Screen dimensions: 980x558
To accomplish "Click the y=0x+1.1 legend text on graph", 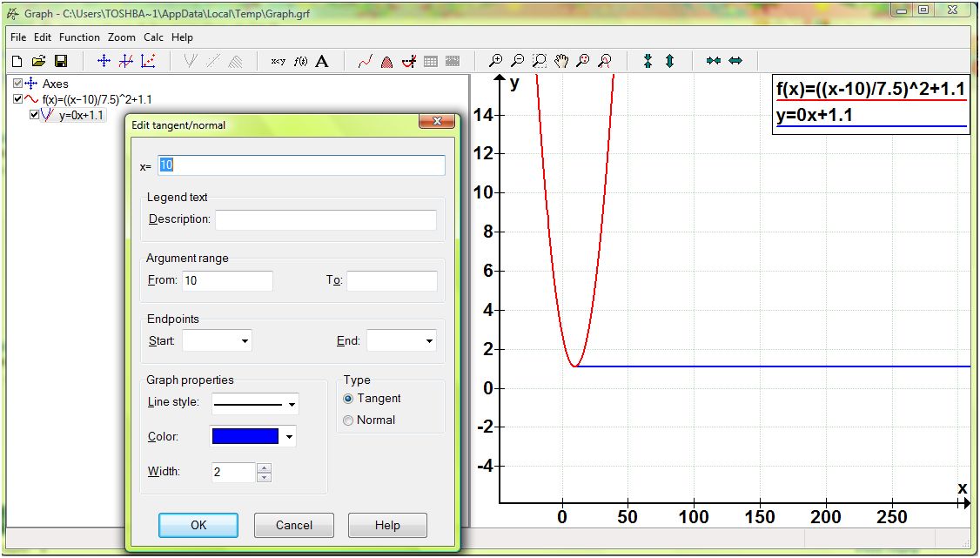I will [815, 115].
